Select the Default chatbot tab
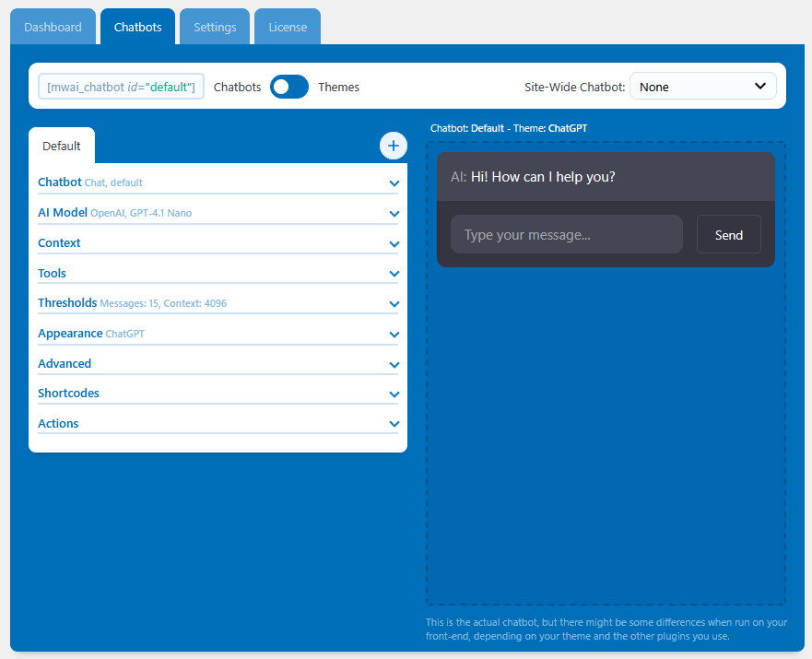The width and height of the screenshot is (812, 659). click(x=62, y=146)
